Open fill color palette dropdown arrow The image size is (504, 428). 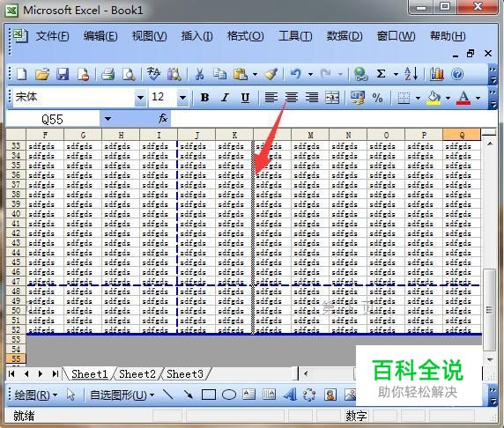448,98
